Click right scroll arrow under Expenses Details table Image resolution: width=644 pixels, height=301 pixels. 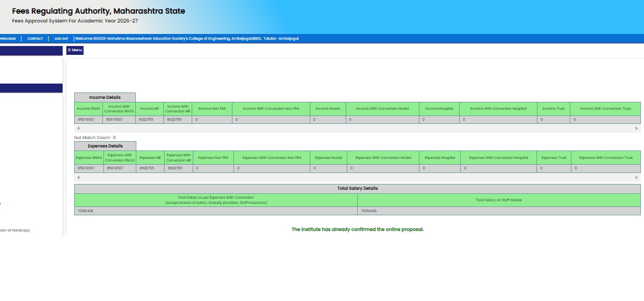[x=636, y=178]
